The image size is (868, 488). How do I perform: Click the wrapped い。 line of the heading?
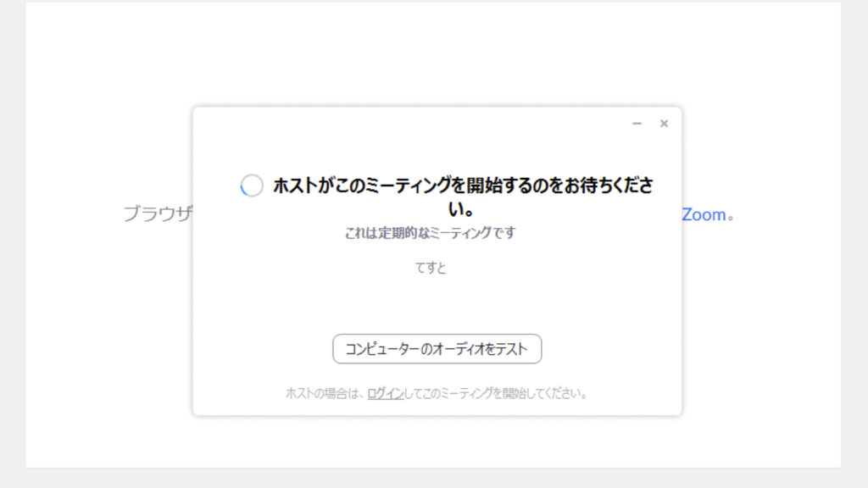[460, 208]
